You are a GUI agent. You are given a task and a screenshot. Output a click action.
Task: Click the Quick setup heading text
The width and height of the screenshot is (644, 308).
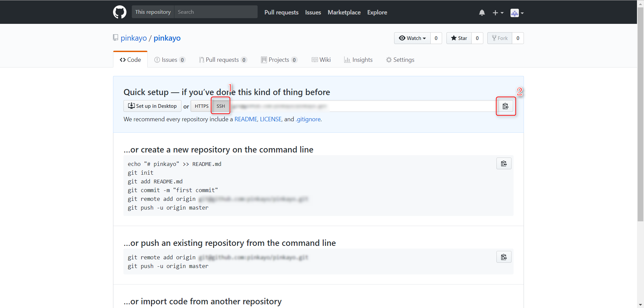tap(227, 92)
